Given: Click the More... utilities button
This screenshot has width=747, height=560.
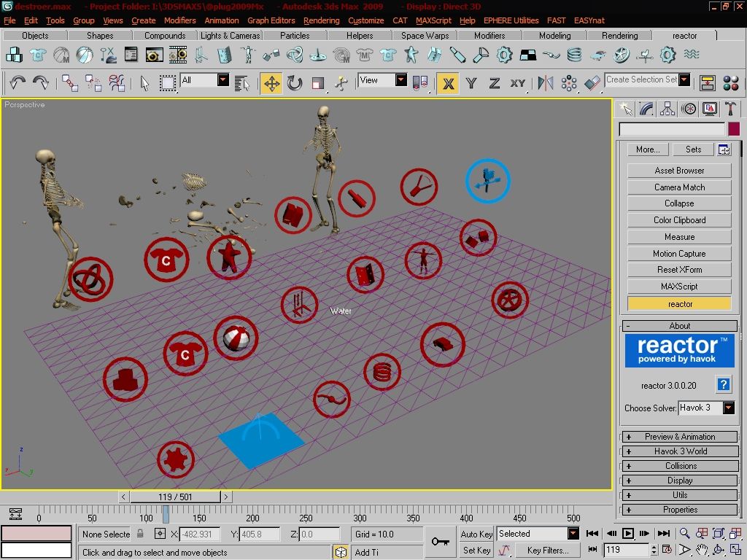Looking at the screenshot, I should (648, 149).
